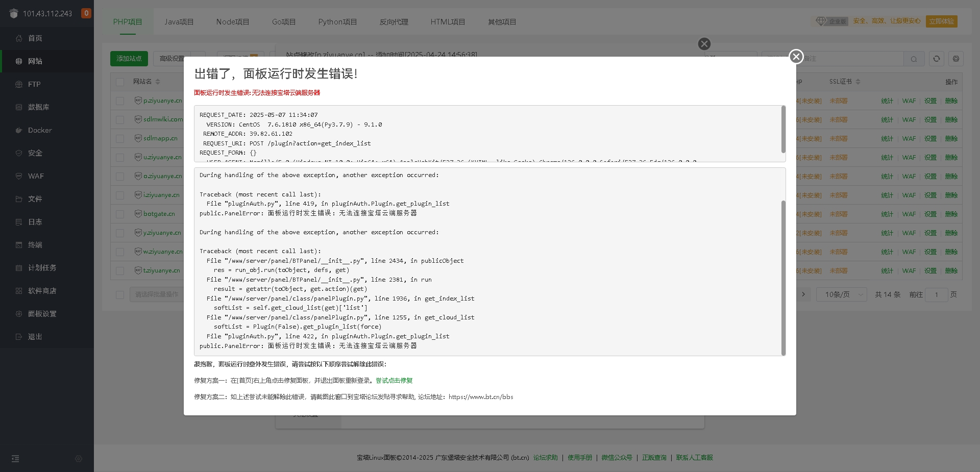
Task: Click the 网站 globe icon in the sidebar
Action: tap(19, 61)
